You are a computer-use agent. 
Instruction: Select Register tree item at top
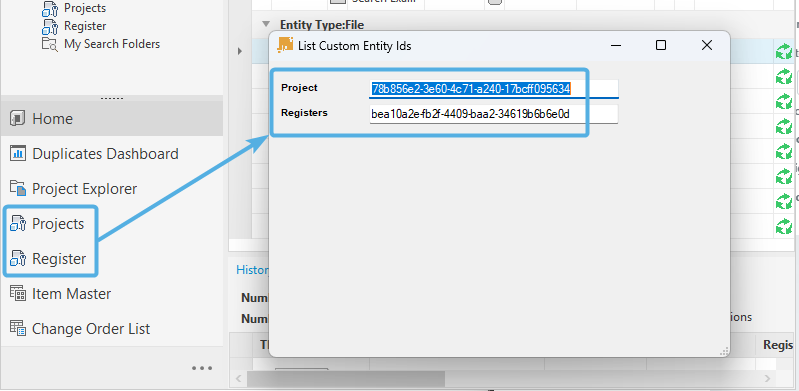[x=85, y=26]
